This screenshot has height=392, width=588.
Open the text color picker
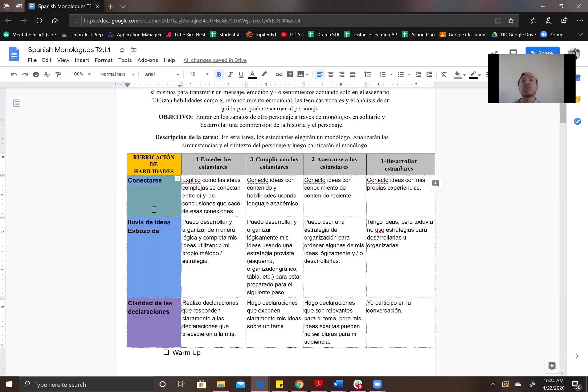tap(252, 74)
